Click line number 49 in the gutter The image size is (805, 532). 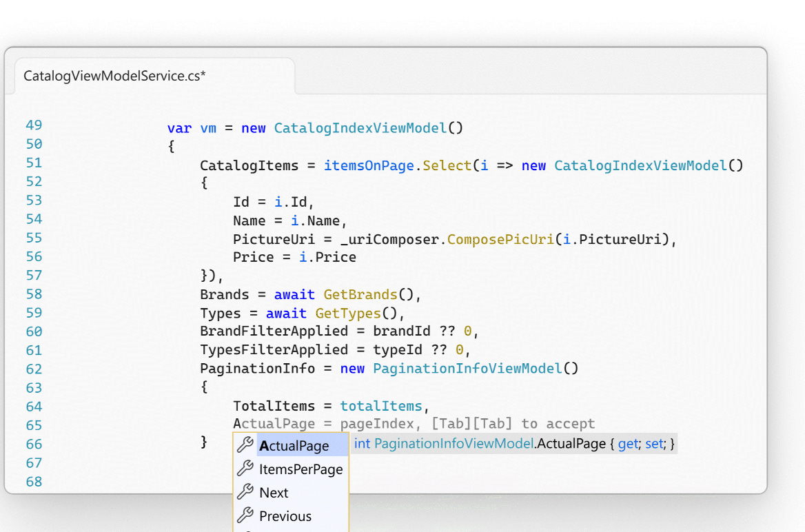click(x=34, y=125)
